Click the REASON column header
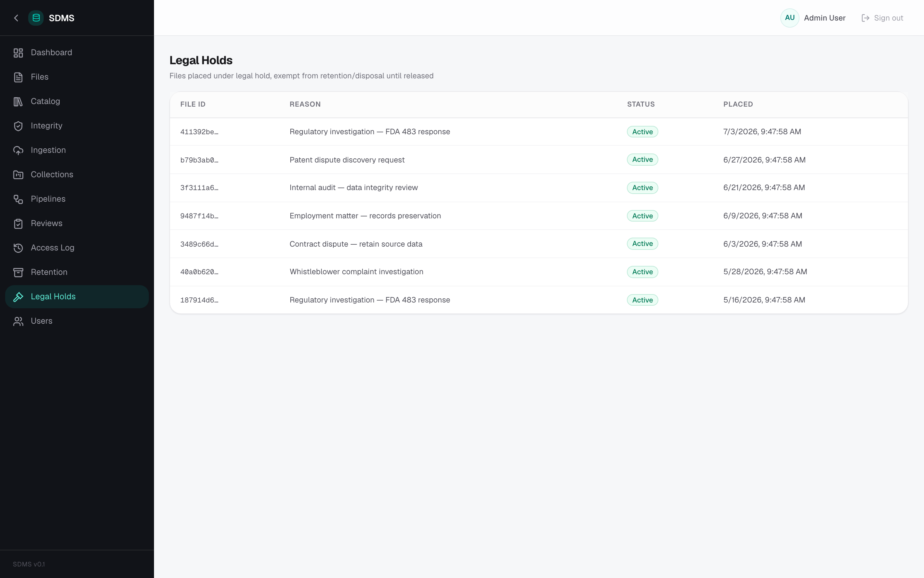 pos(305,104)
